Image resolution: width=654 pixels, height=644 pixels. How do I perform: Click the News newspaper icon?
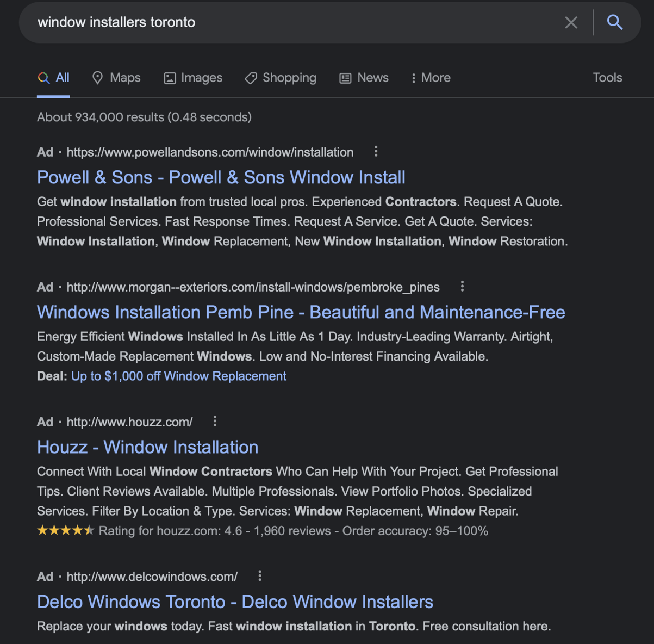(x=345, y=78)
